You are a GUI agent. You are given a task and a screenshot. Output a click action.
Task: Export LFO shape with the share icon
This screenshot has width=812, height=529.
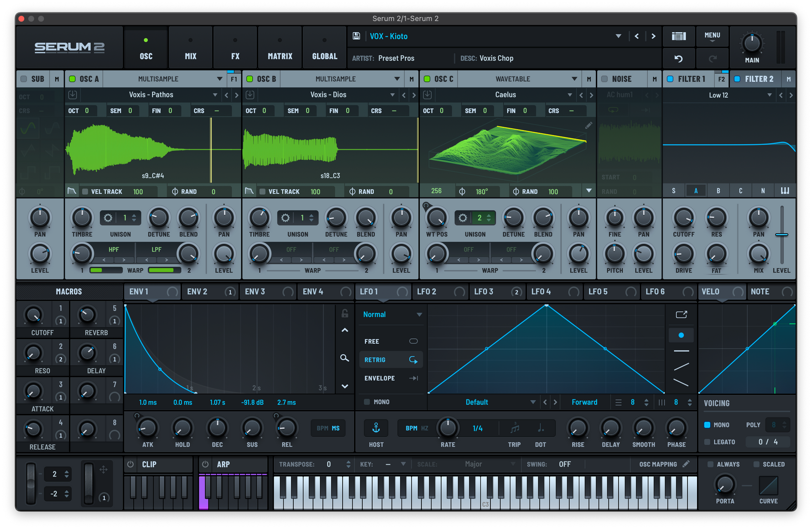click(681, 314)
